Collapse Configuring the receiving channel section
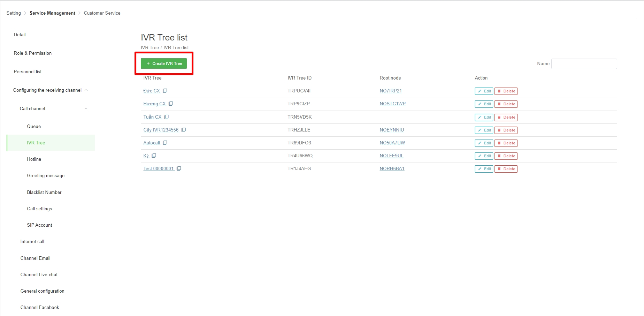Image resolution: width=644 pixels, height=316 pixels. [86, 90]
